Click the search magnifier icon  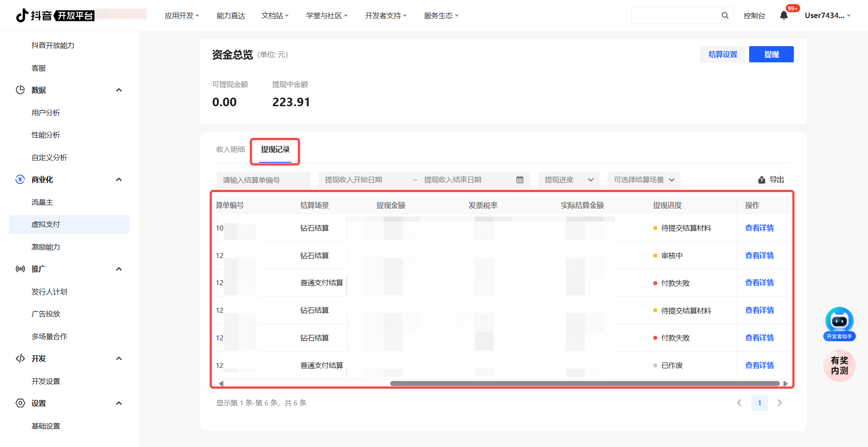[725, 15]
